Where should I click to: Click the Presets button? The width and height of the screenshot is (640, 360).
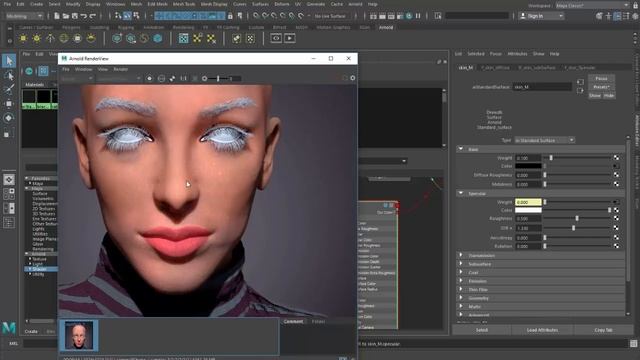click(601, 87)
